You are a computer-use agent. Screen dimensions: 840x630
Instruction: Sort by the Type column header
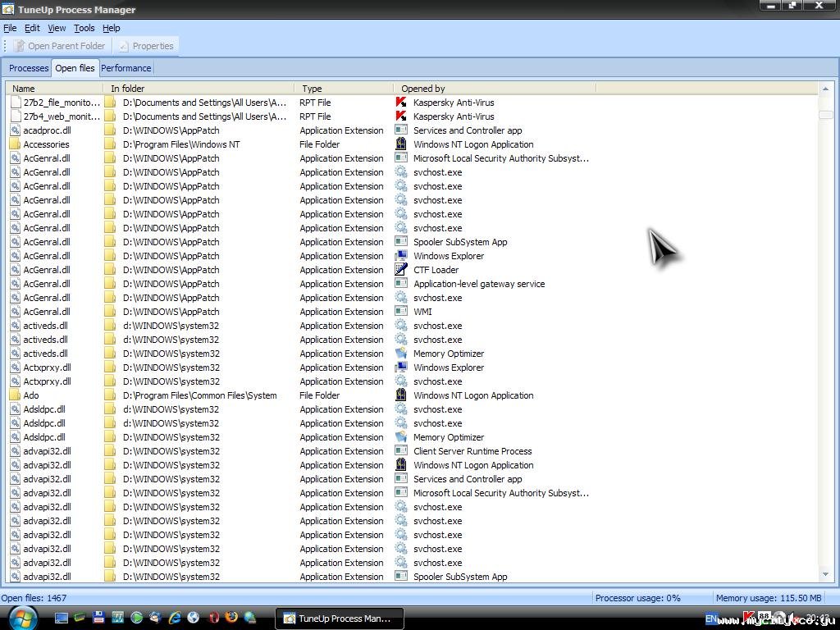coord(344,89)
